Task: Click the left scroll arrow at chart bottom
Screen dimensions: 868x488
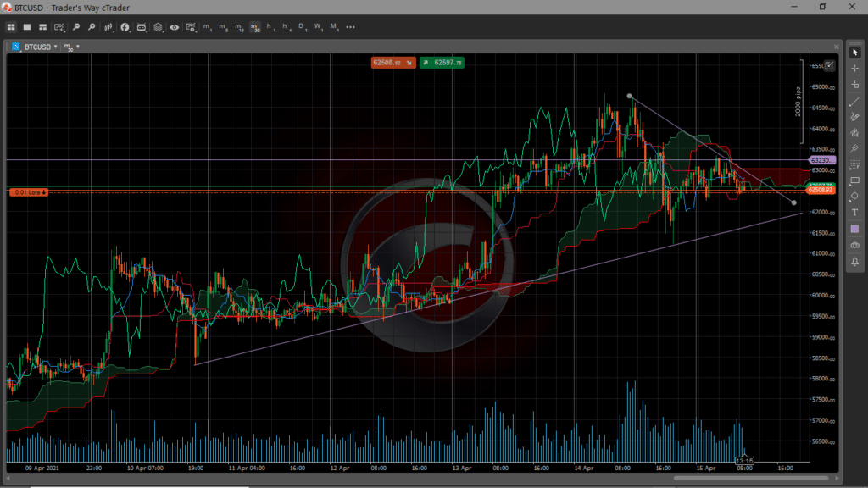Action: [x=8, y=479]
